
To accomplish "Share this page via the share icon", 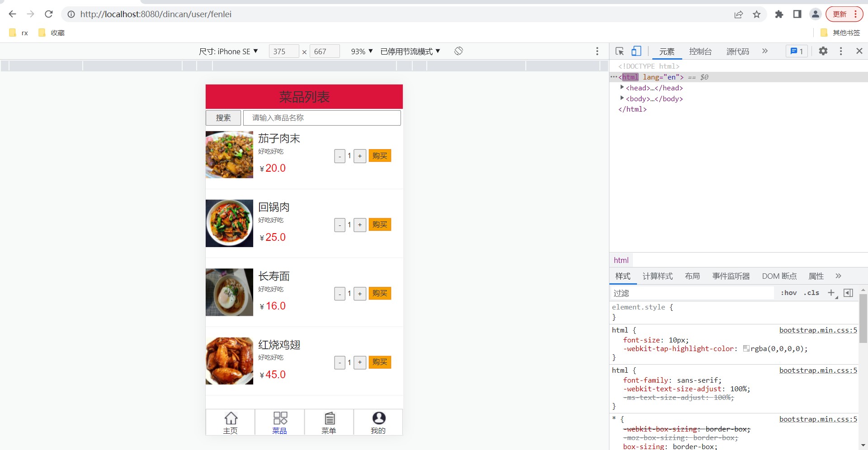I will [x=738, y=14].
